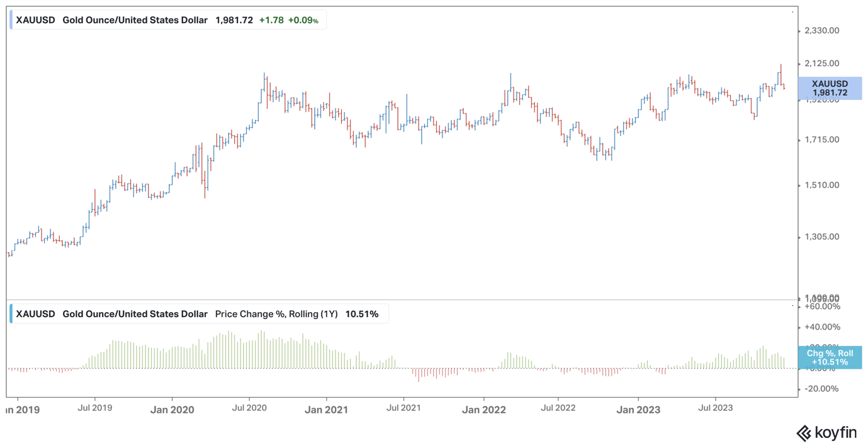Screen dimensions: 868x448
Task: Click the -20.00% axis label
Action: [x=822, y=389]
